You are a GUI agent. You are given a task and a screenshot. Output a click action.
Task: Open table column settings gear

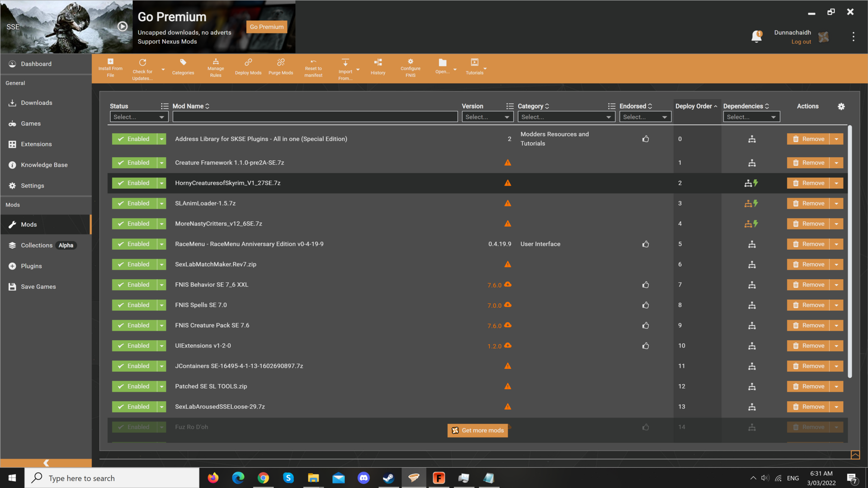point(841,107)
